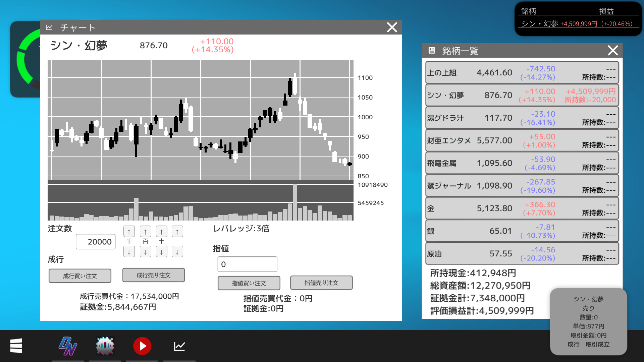Image resolution: width=644 pixels, height=362 pixels.
Task: Click 証拠金計:7,348,000円 text
Action: tap(477, 298)
